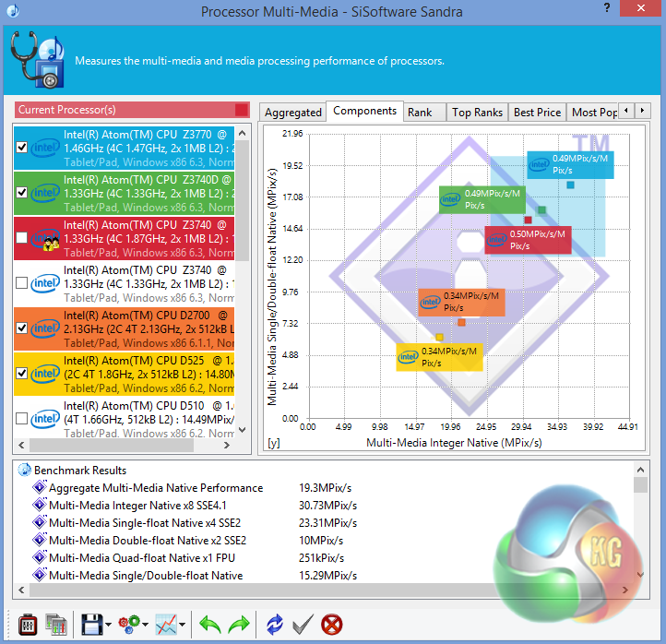Switch to the Best Price tab
Viewport: 666px width, 644px height.
pos(537,113)
